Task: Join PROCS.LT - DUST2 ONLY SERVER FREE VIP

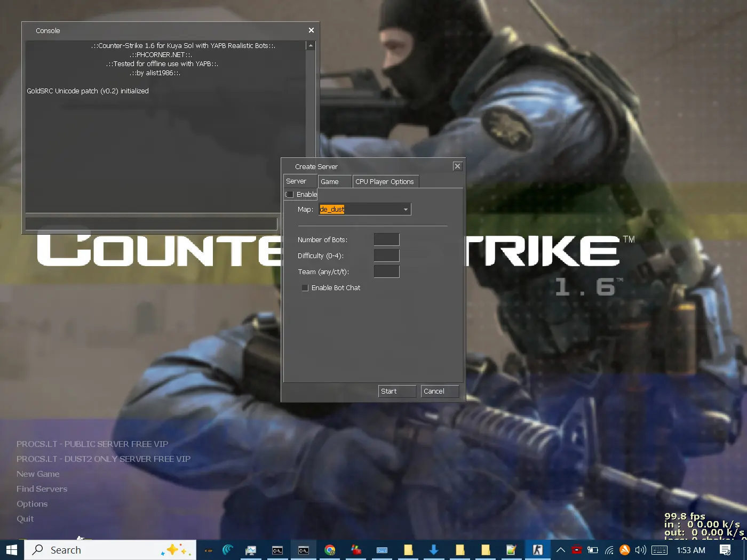Action: pyautogui.click(x=104, y=459)
